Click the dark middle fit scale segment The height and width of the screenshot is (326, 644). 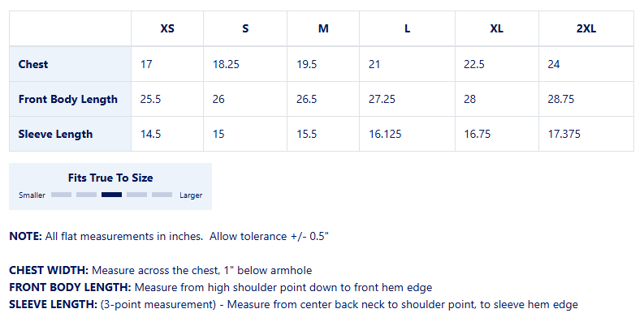coord(112,195)
